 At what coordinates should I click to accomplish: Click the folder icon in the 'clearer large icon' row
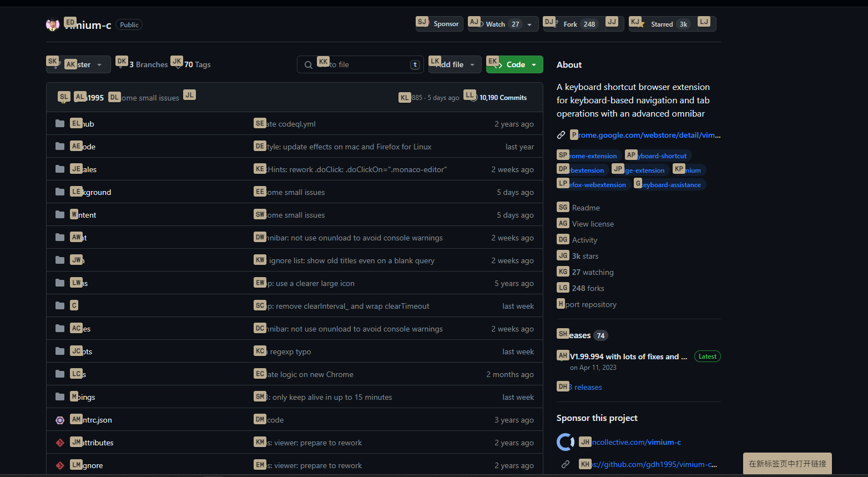pyautogui.click(x=60, y=283)
